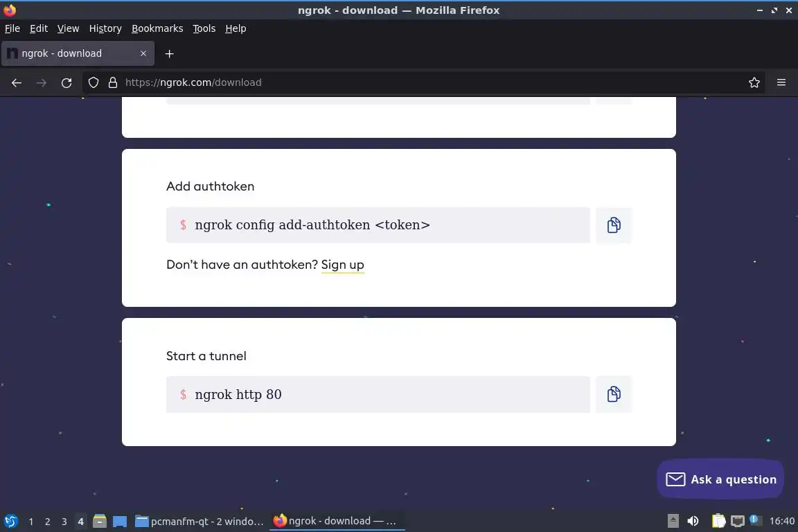Click the Add authtoken heading
The width and height of the screenshot is (798, 532).
point(210,186)
